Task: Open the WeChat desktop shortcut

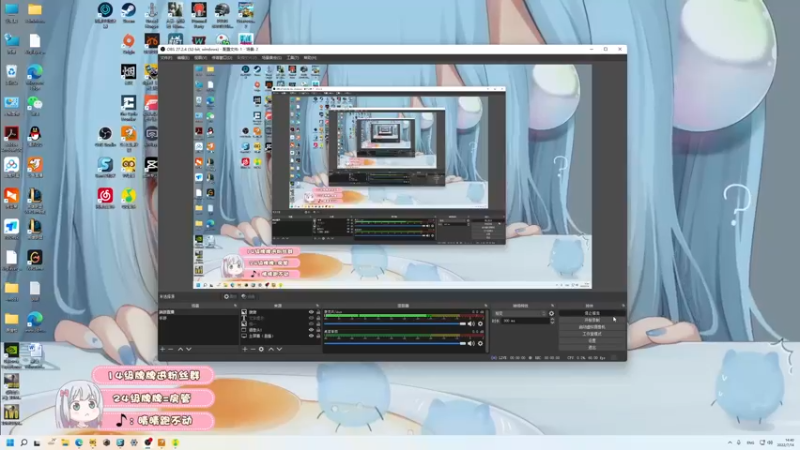Action: [35, 106]
